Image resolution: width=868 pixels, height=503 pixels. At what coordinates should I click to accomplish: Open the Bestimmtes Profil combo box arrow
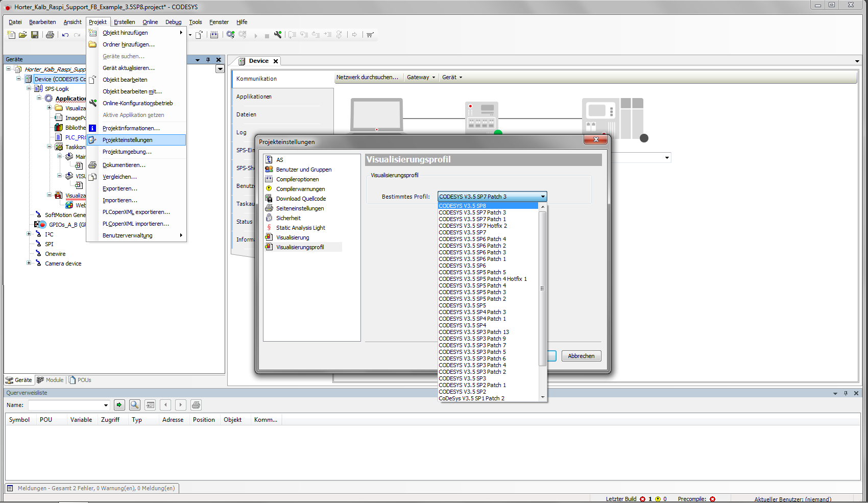coord(543,197)
